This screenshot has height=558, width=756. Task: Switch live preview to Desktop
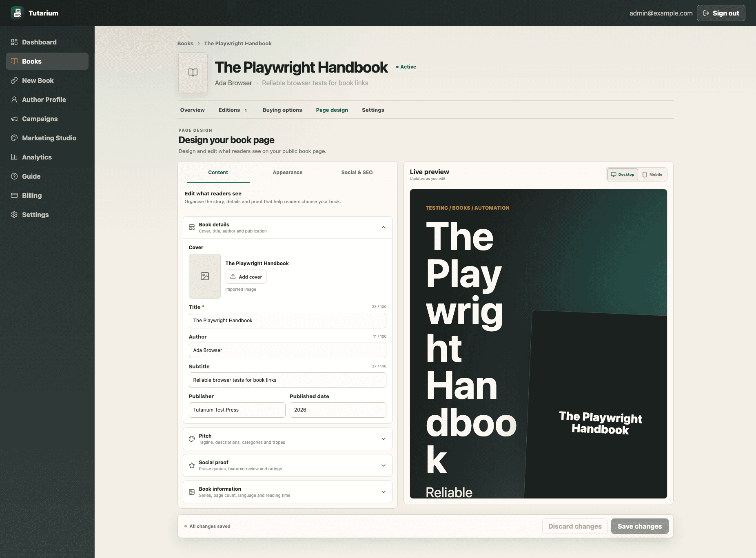click(x=623, y=175)
